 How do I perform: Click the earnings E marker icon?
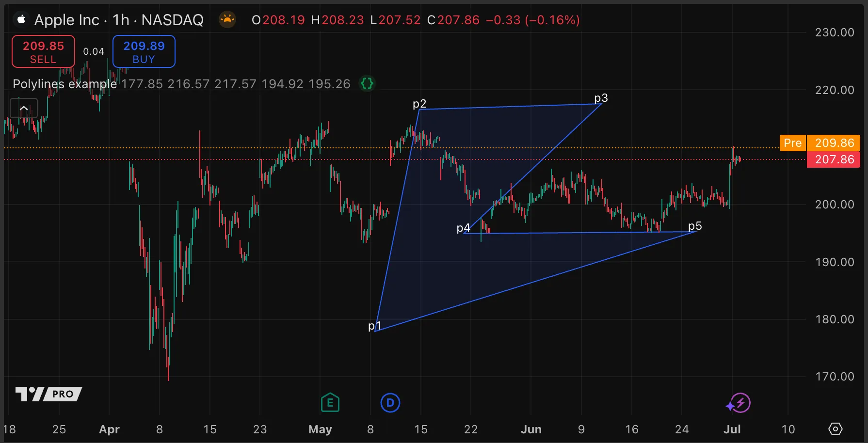pos(330,403)
